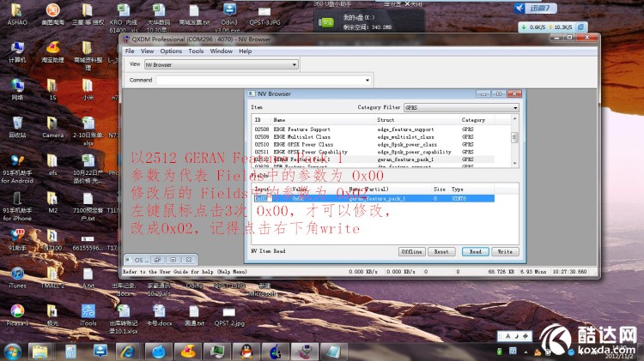Image resolution: width=644 pixels, height=361 pixels.
Task: Open the 15 folder on desktop
Action: (x=52, y=90)
